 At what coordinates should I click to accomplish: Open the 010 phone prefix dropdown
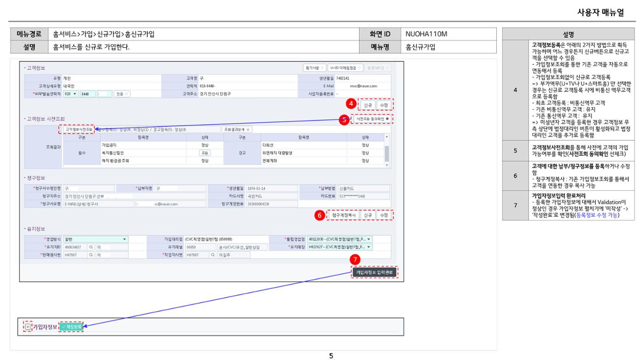(70, 93)
